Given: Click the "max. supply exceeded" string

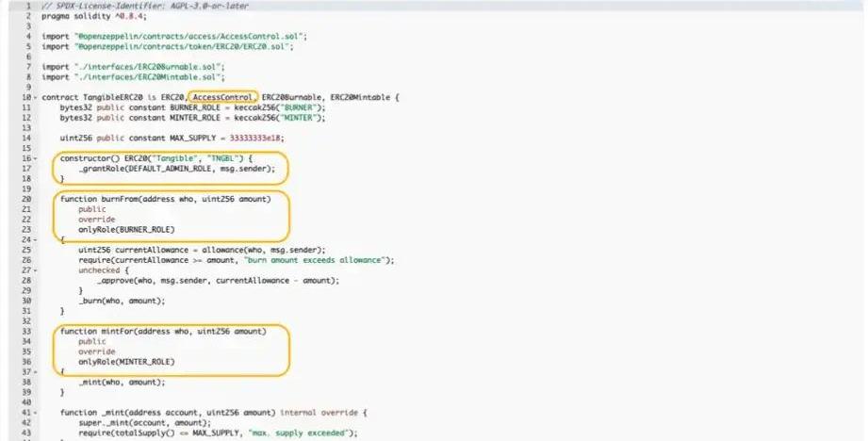Looking at the screenshot, I should pos(303,433).
